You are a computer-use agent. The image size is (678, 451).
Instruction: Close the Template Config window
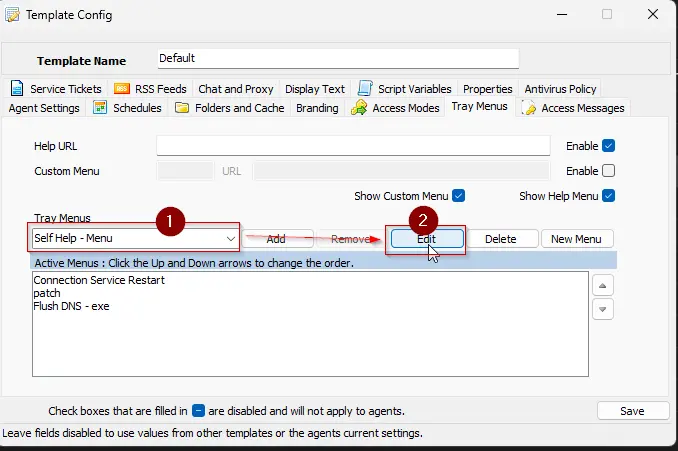653,14
